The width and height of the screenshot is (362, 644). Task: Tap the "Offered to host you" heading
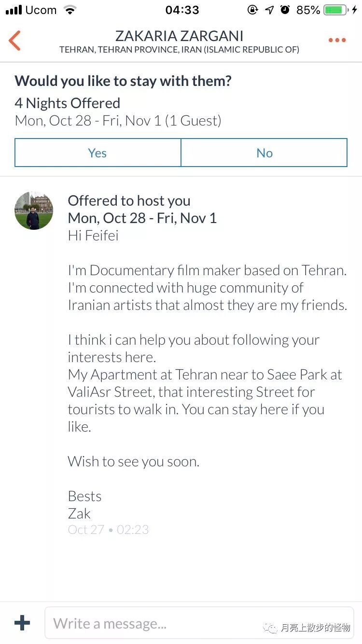click(x=129, y=201)
